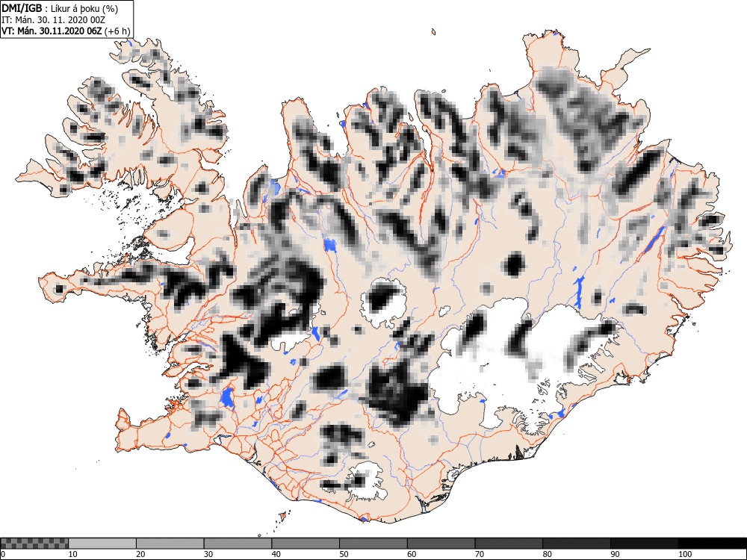Click the 'IT: Mán. 30. 11. 2020 00Z' line
Viewport: 747px width, 560px height.
pos(53,20)
